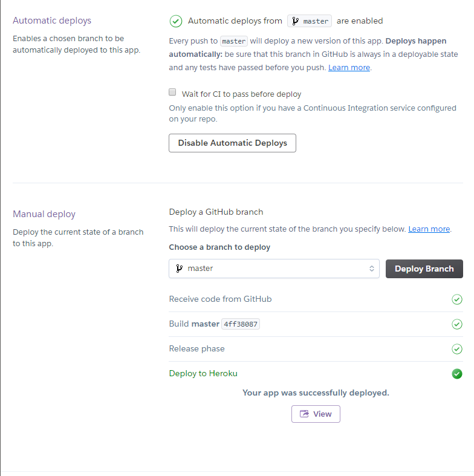Click the open-app icon in View button
Screen dimensions: 474x476
pos(304,414)
